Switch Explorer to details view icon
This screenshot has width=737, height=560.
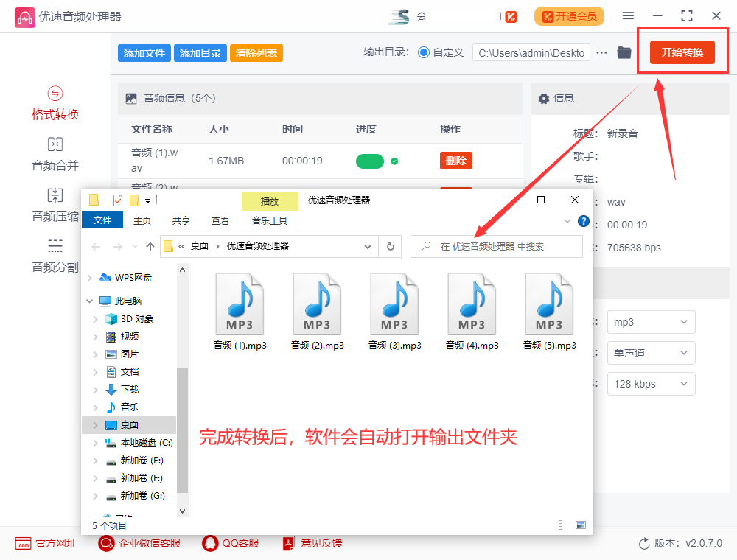point(564,525)
